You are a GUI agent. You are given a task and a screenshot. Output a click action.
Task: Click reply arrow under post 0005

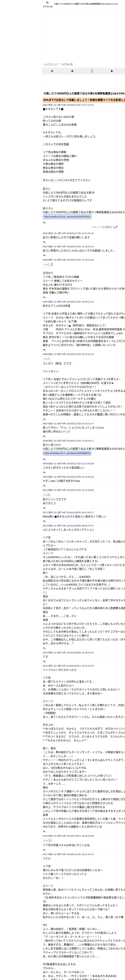pyautogui.click(x=44, y=350)
